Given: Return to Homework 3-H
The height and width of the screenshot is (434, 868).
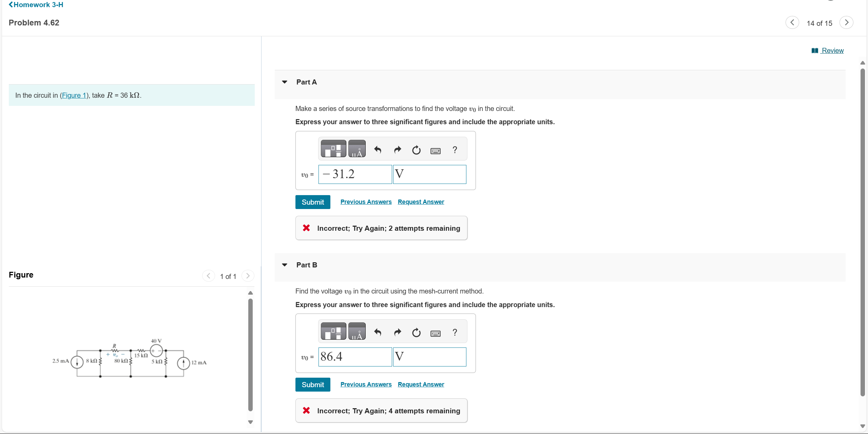Looking at the screenshot, I should [35, 5].
